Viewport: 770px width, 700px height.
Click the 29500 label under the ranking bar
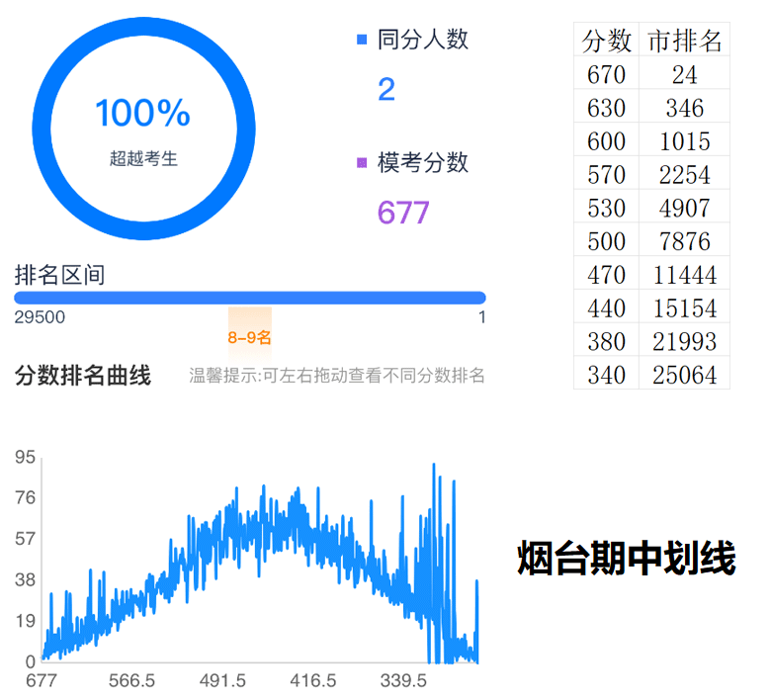pos(40,317)
